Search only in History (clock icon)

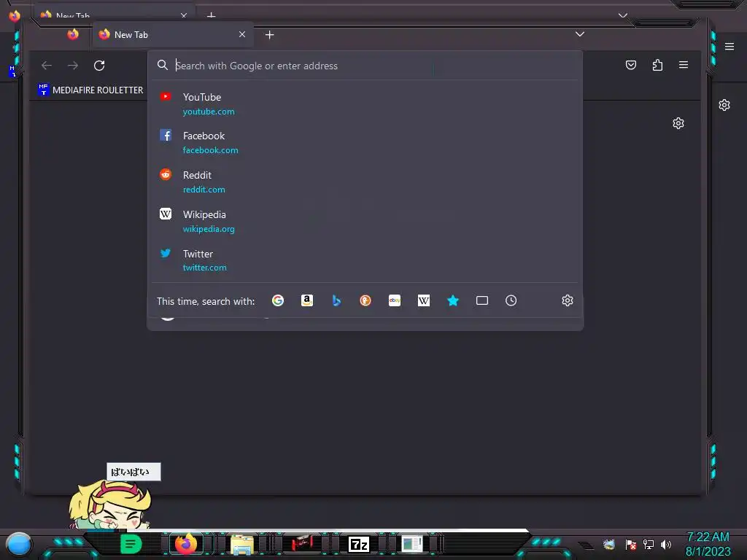(x=511, y=300)
